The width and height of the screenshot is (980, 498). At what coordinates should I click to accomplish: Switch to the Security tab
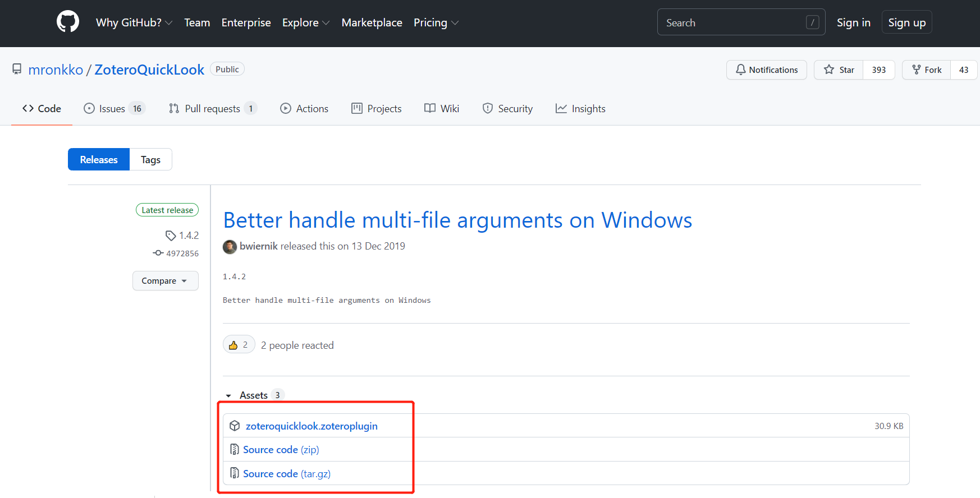pyautogui.click(x=507, y=108)
